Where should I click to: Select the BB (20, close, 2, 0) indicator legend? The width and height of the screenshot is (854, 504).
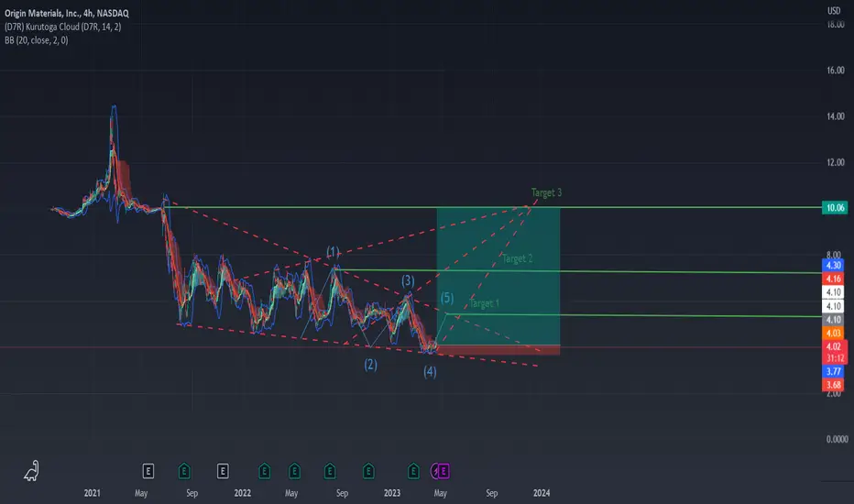[x=37, y=40]
